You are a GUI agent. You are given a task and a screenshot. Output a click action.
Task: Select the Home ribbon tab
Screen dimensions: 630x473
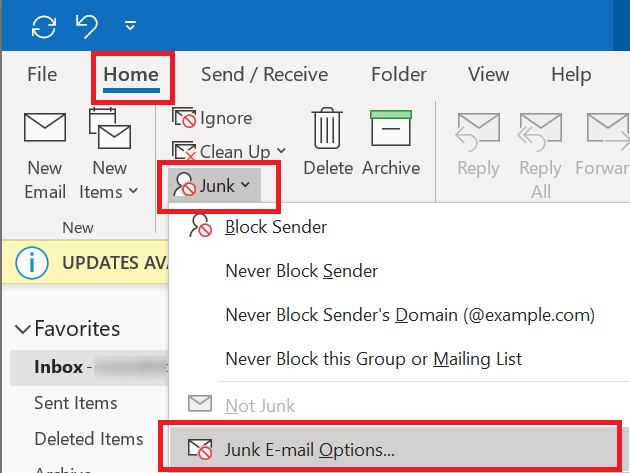[131, 75]
